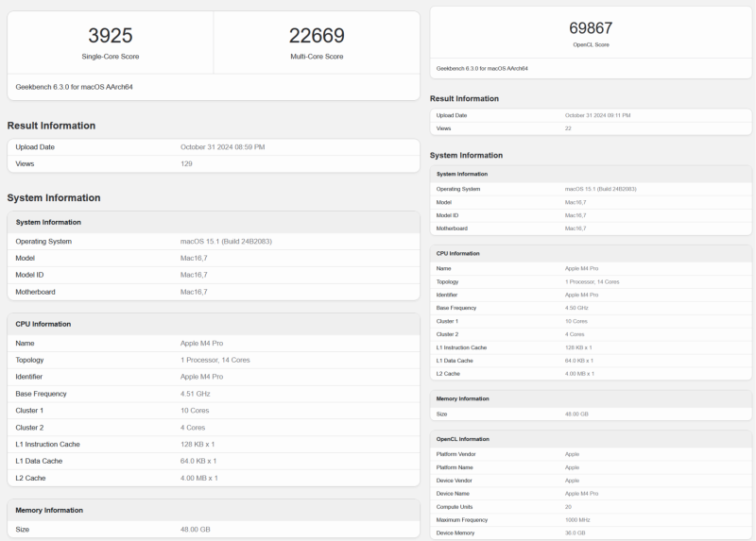Click the 69867 OpenCL Score value
756x541 pixels.
591,28
